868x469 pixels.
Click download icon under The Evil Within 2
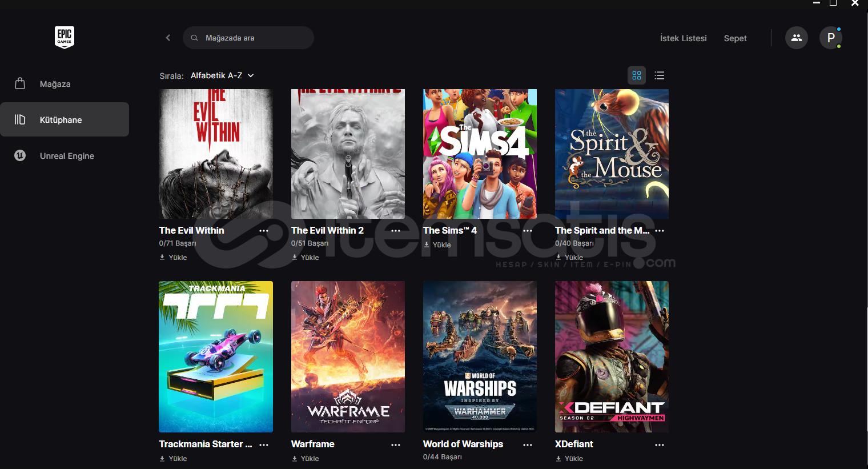point(295,258)
